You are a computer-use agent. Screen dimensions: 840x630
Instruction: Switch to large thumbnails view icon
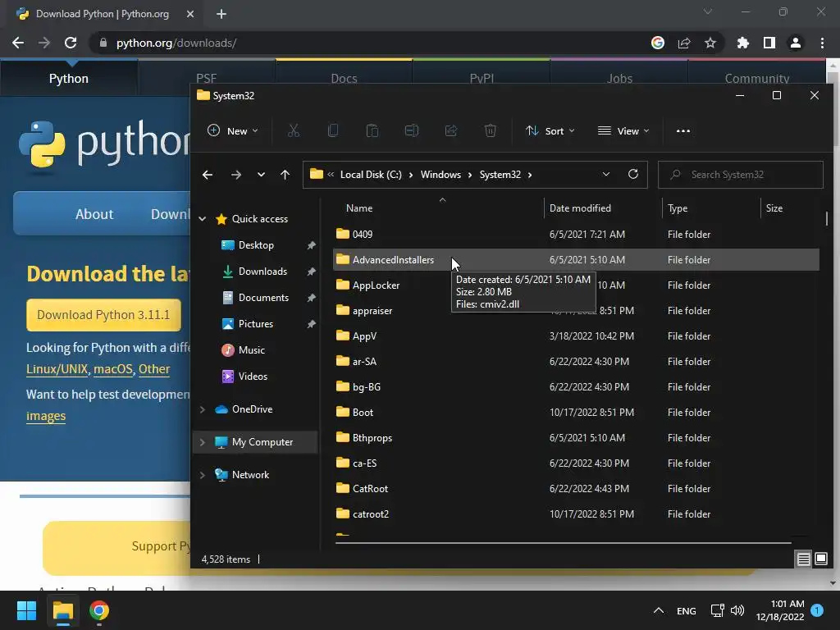pyautogui.click(x=820, y=559)
